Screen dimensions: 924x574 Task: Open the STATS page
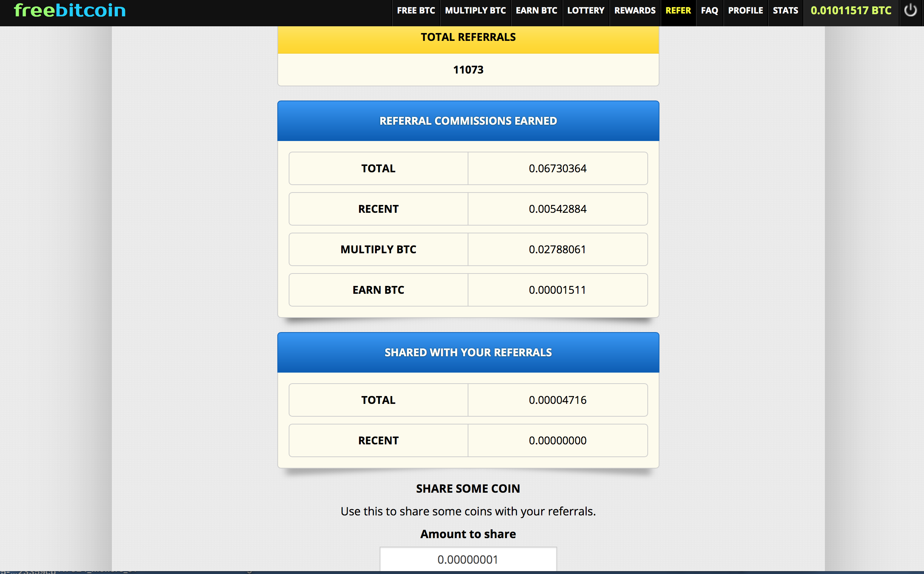pyautogui.click(x=786, y=11)
